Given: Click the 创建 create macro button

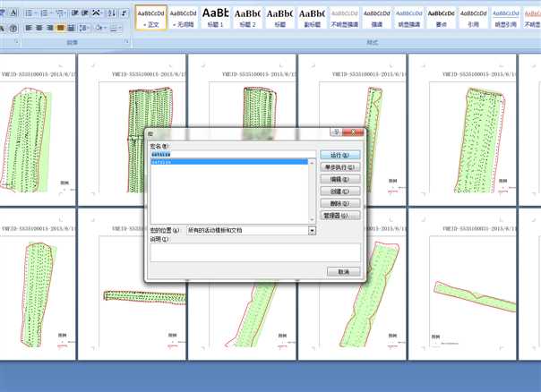Looking at the screenshot, I should pos(340,192).
